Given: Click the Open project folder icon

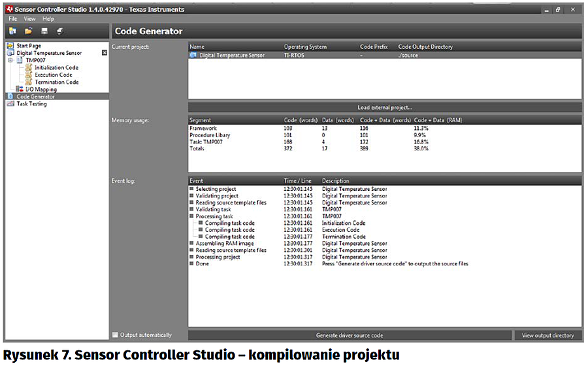Looking at the screenshot, I should [29, 31].
